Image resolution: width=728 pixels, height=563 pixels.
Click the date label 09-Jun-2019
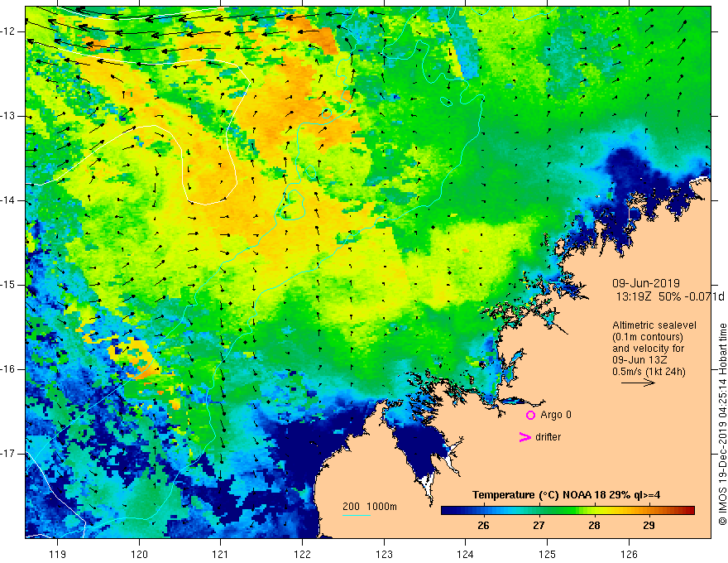coord(646,283)
